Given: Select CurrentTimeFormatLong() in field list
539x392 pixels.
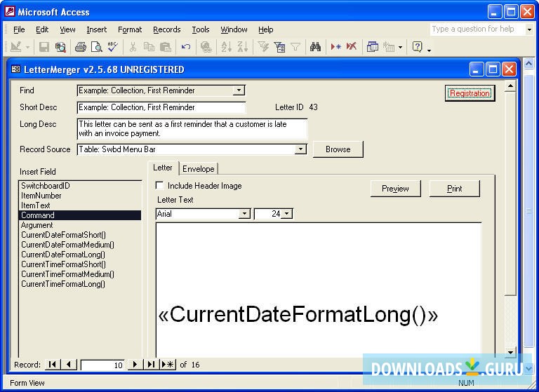Looking at the screenshot, I should point(80,284).
